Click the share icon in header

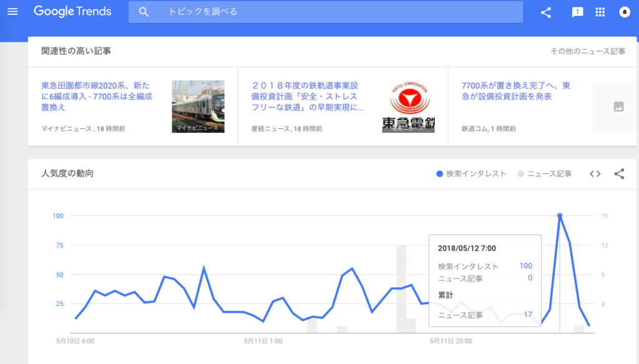click(x=545, y=12)
